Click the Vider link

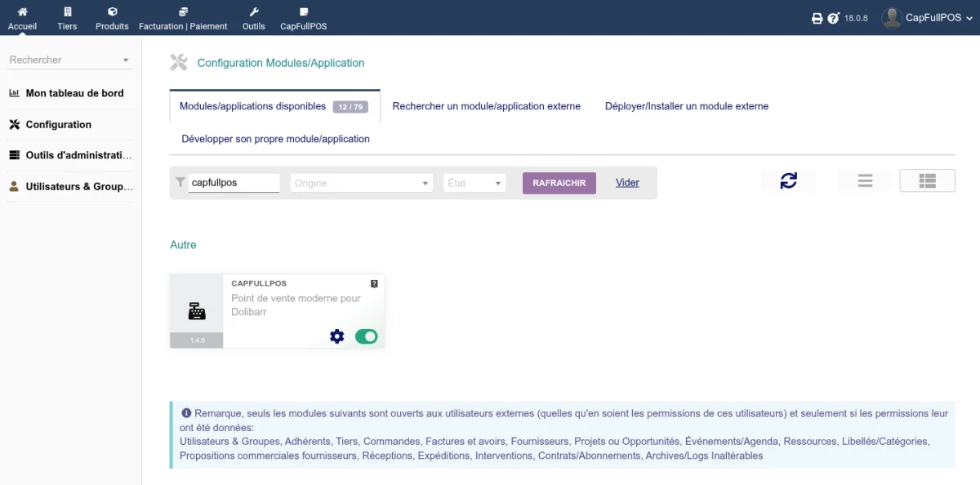[x=627, y=183]
